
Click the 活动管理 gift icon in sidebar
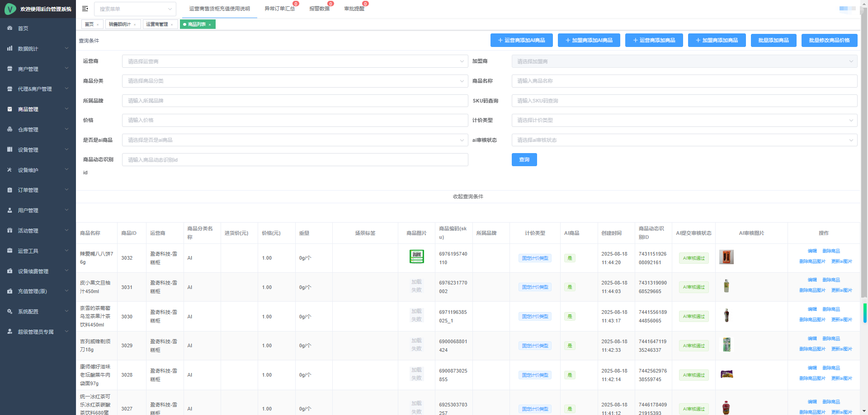(10, 230)
